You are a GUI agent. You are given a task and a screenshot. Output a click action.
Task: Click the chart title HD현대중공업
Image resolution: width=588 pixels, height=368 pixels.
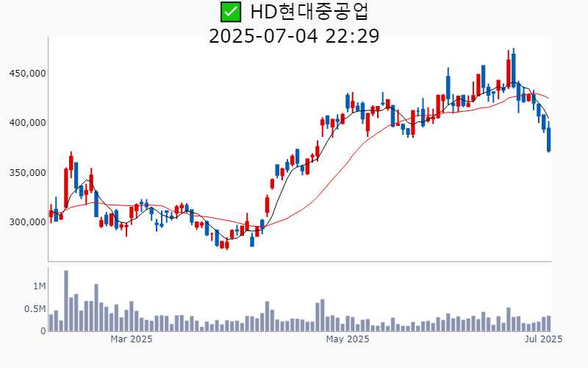point(309,12)
